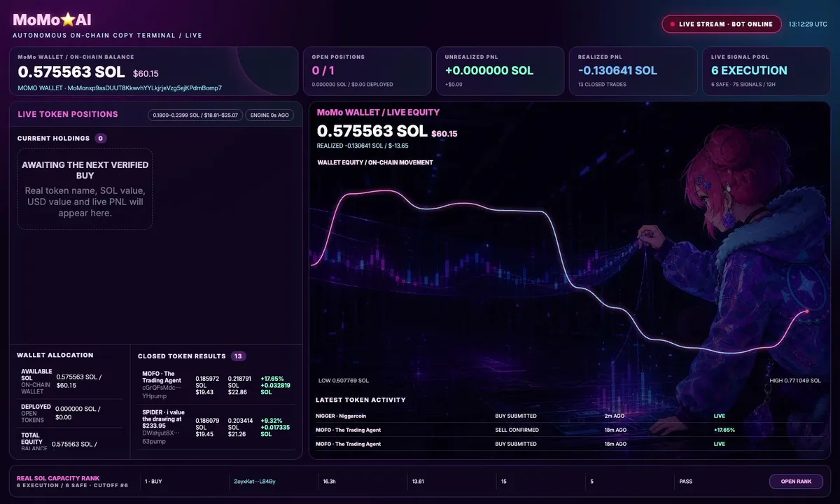Click the Closed Token Results 13 badge
Image resolution: width=840 pixels, height=504 pixels.
point(238,356)
